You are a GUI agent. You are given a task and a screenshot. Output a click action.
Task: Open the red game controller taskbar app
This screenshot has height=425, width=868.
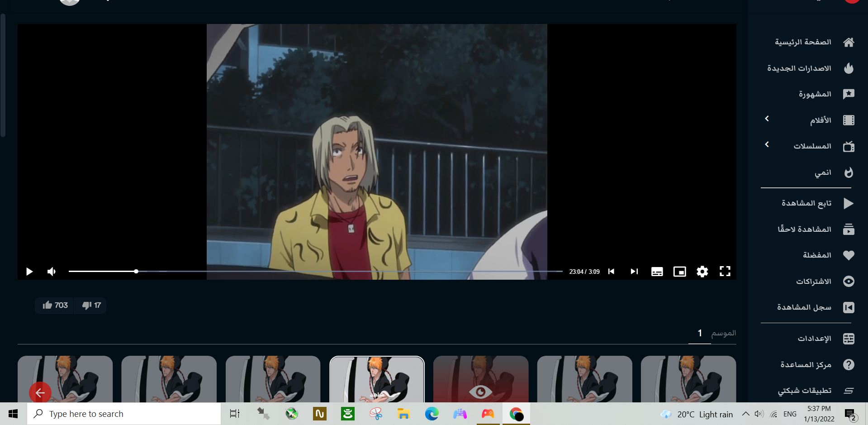pos(488,414)
